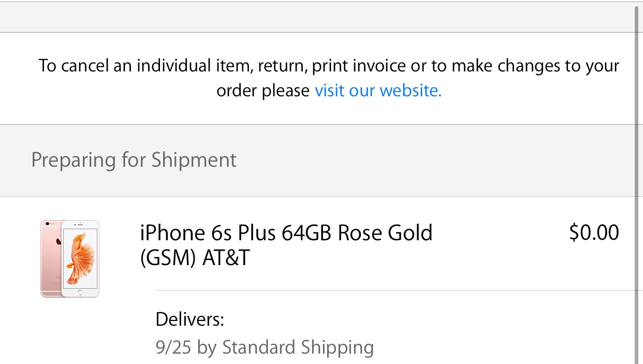This screenshot has height=364, width=643.
Task: Click the vertical scrollbar on the right edge
Action: click(x=637, y=184)
